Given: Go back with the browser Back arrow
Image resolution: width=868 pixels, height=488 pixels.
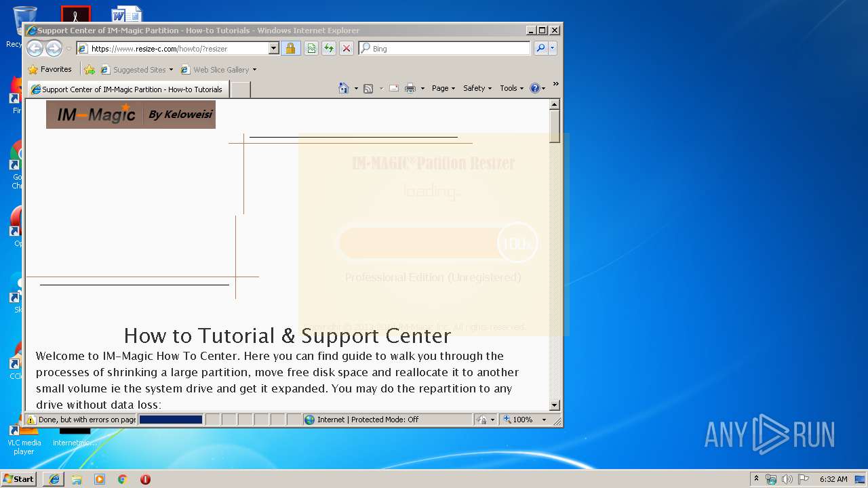Looking at the screenshot, I should (35, 48).
